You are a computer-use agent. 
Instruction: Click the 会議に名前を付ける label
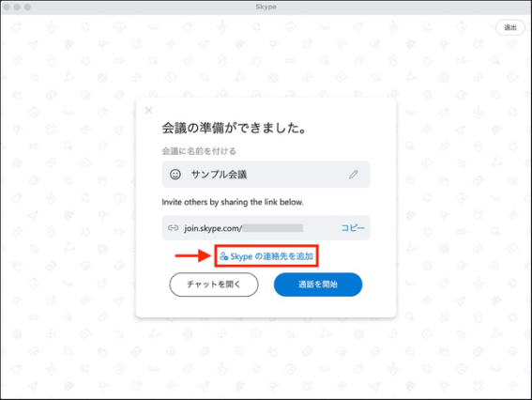(199, 151)
